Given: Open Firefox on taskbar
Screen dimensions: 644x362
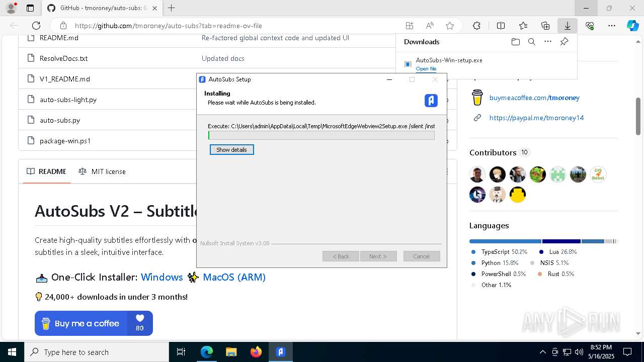Looking at the screenshot, I should [256, 352].
